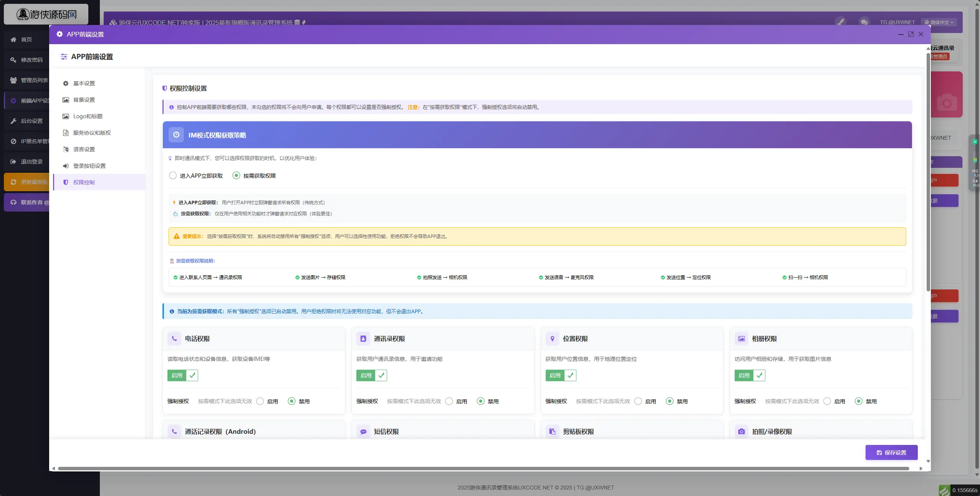Select the 按需获取权限 radio option
Image resolution: width=980 pixels, height=496 pixels.
(x=236, y=175)
